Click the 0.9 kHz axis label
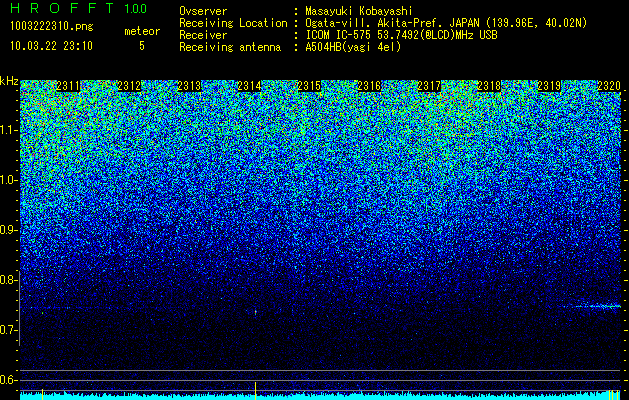Viewport: 629px width, 400px height. click(x=7, y=230)
